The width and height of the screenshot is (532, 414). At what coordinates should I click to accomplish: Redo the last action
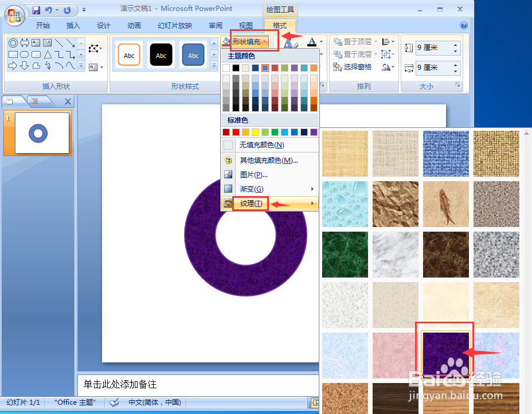[67, 10]
